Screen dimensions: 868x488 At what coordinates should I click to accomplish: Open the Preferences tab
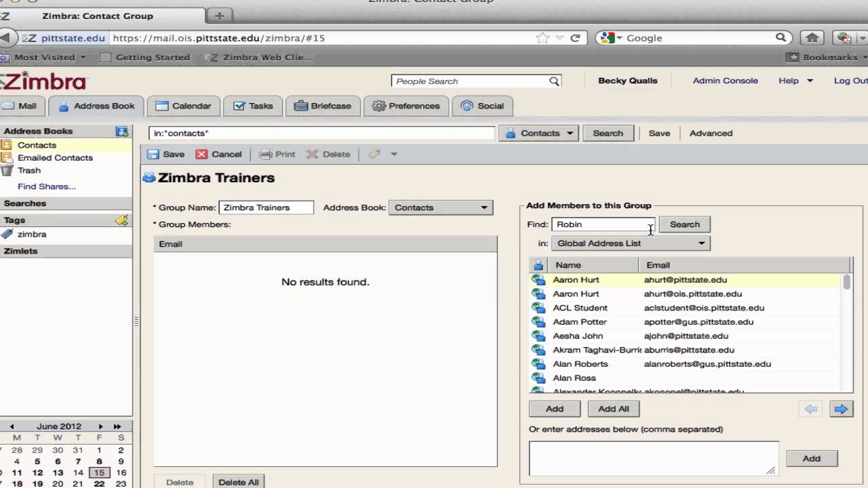click(406, 106)
